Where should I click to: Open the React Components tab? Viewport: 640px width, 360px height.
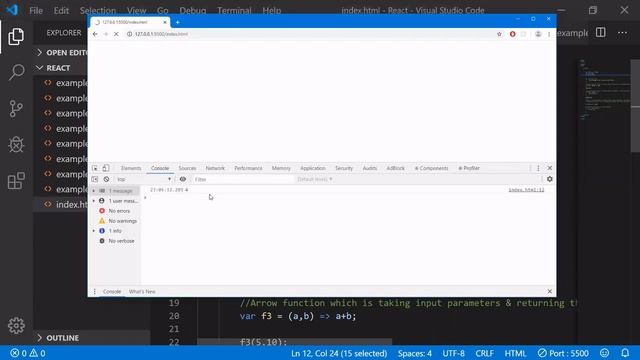[x=431, y=168]
